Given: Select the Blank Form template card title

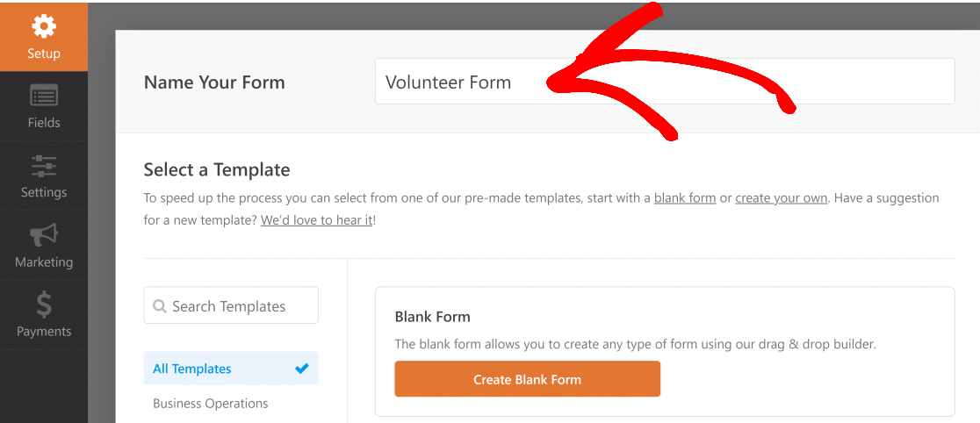Looking at the screenshot, I should point(433,317).
